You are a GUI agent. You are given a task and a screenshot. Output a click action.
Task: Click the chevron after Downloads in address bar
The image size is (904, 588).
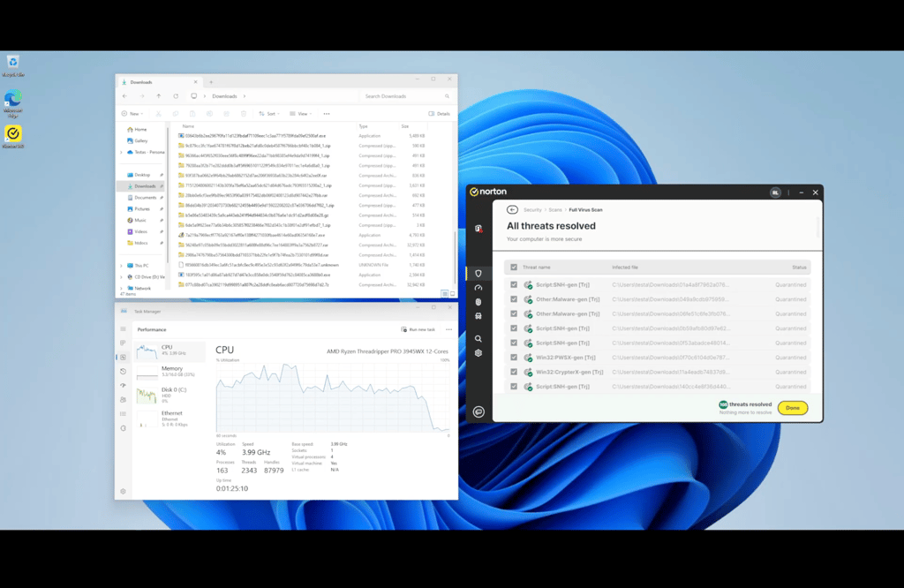(245, 96)
